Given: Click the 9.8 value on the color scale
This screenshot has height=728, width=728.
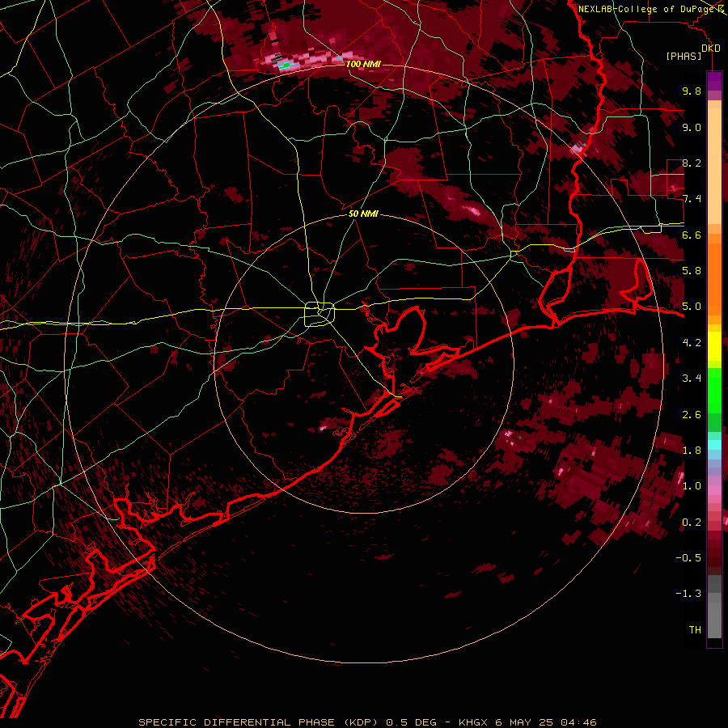Looking at the screenshot, I should point(692,91).
